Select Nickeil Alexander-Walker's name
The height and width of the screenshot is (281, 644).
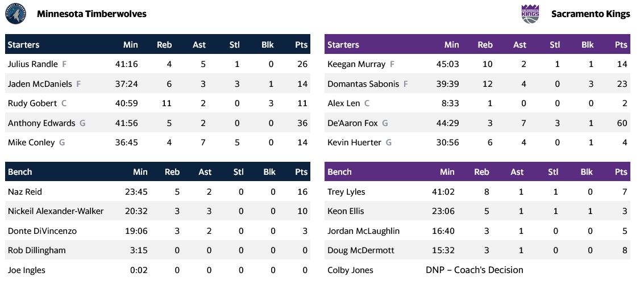coord(56,211)
